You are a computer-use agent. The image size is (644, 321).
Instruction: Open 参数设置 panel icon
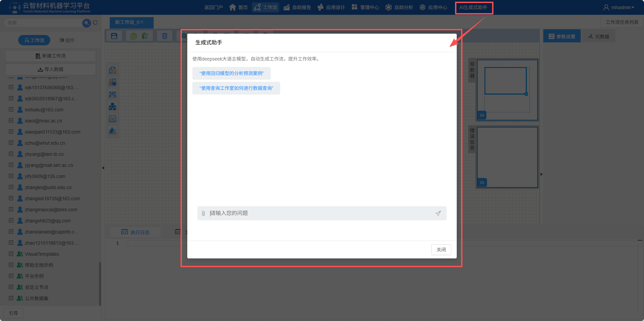[x=561, y=36]
